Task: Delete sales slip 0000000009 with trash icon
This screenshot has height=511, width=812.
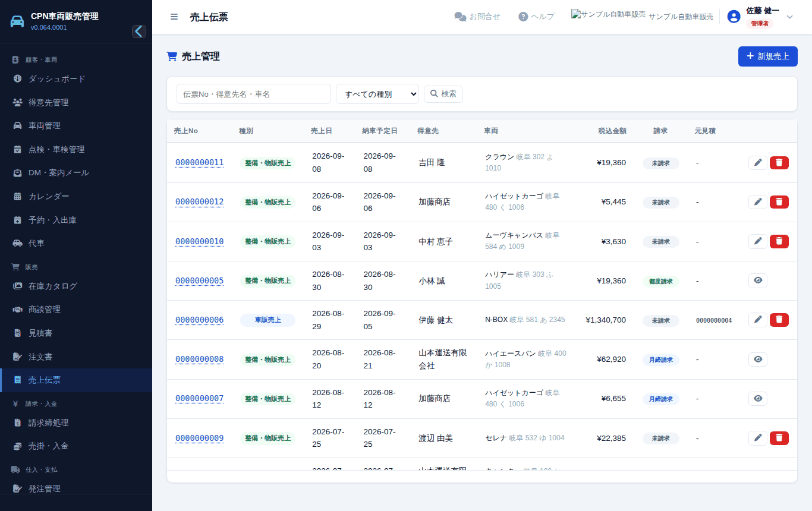Action: (x=779, y=438)
